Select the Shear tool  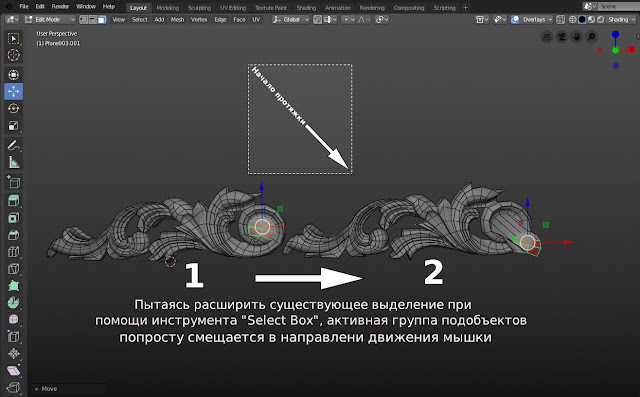(13, 370)
